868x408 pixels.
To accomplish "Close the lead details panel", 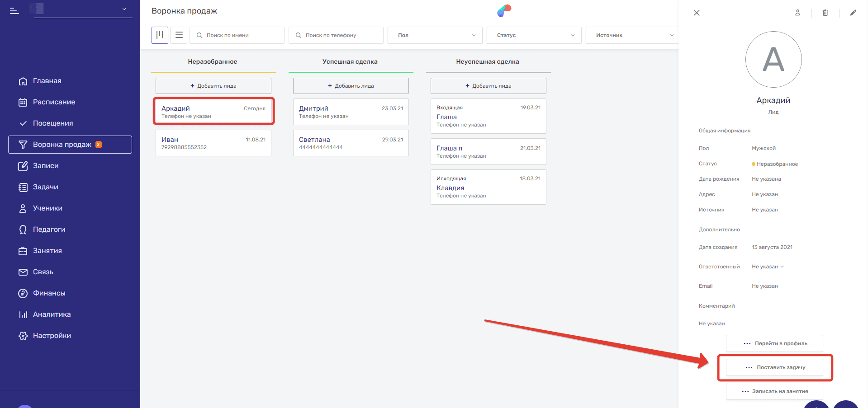I will (697, 13).
